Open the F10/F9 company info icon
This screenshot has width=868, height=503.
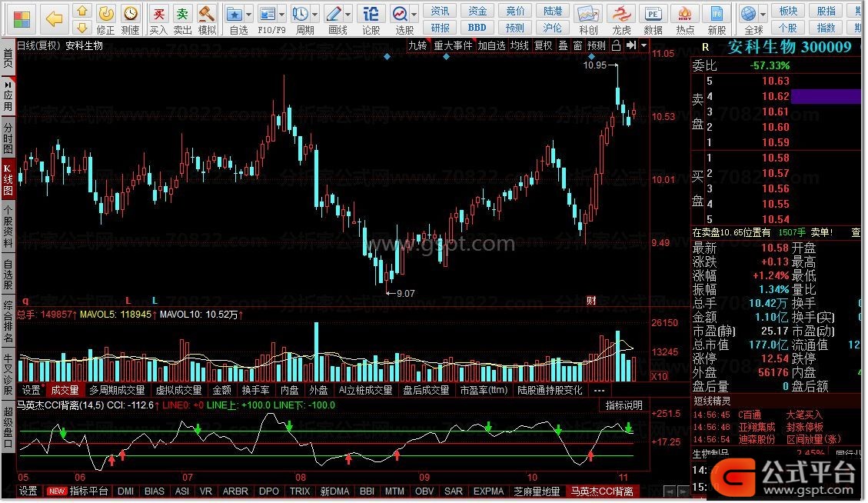268,15
